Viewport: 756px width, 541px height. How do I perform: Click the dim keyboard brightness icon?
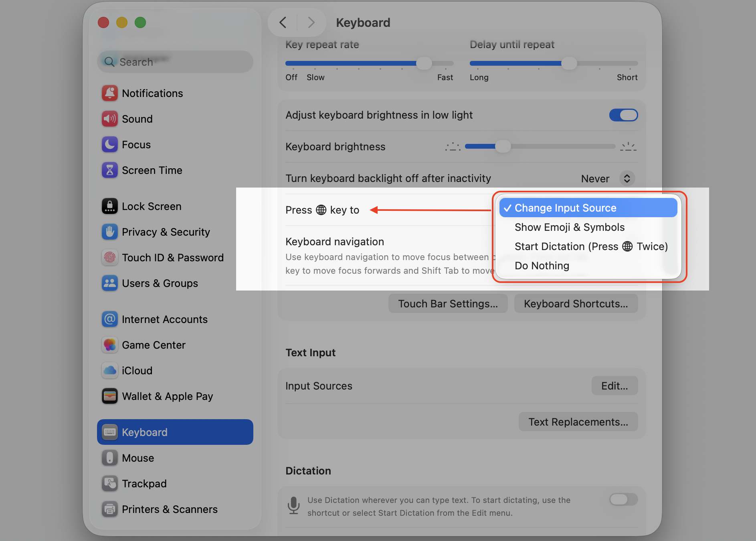453,147
